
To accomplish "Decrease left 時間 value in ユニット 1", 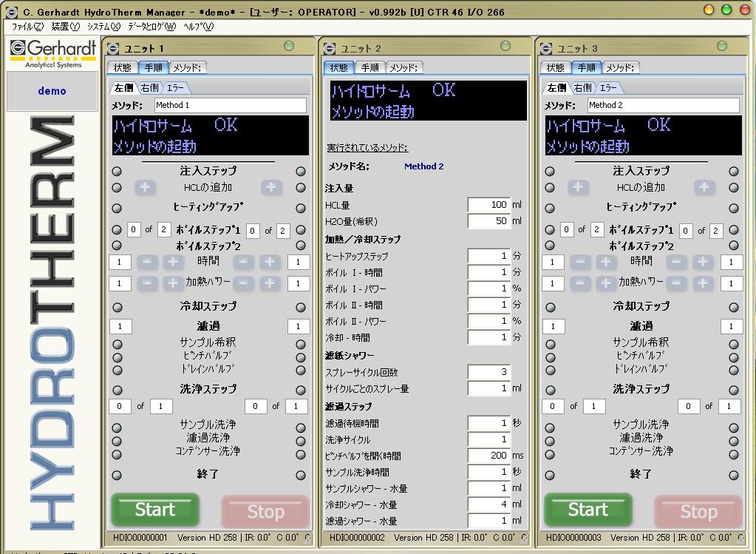I will (x=148, y=262).
